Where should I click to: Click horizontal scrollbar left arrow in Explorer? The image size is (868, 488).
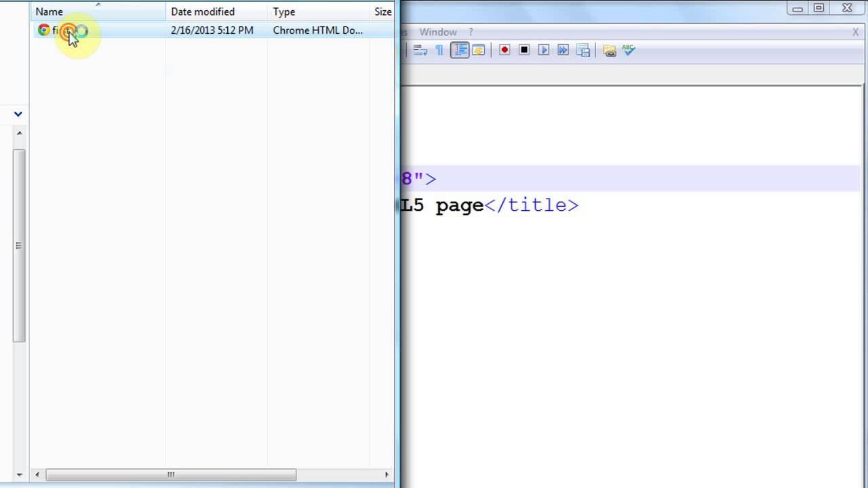[37, 474]
